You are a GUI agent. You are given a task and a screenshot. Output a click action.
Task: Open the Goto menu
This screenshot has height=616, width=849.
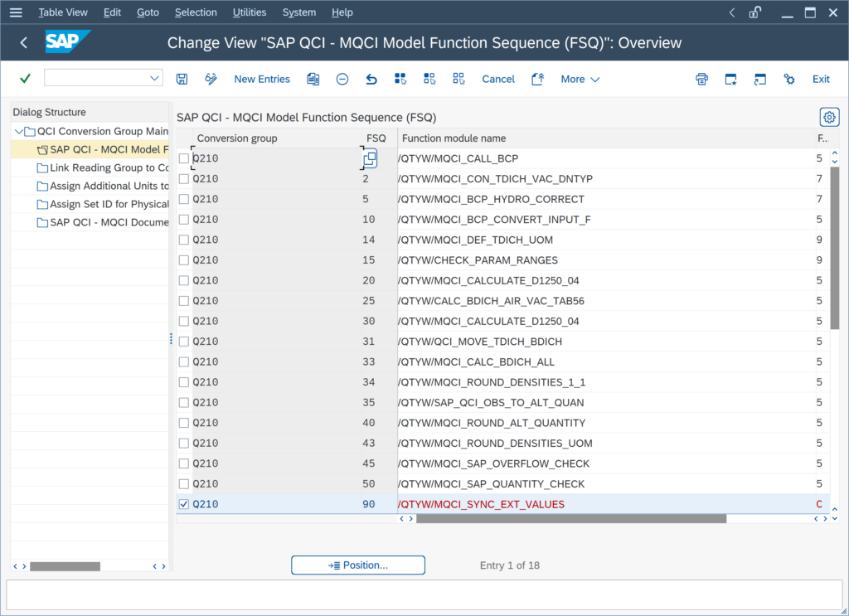[148, 12]
